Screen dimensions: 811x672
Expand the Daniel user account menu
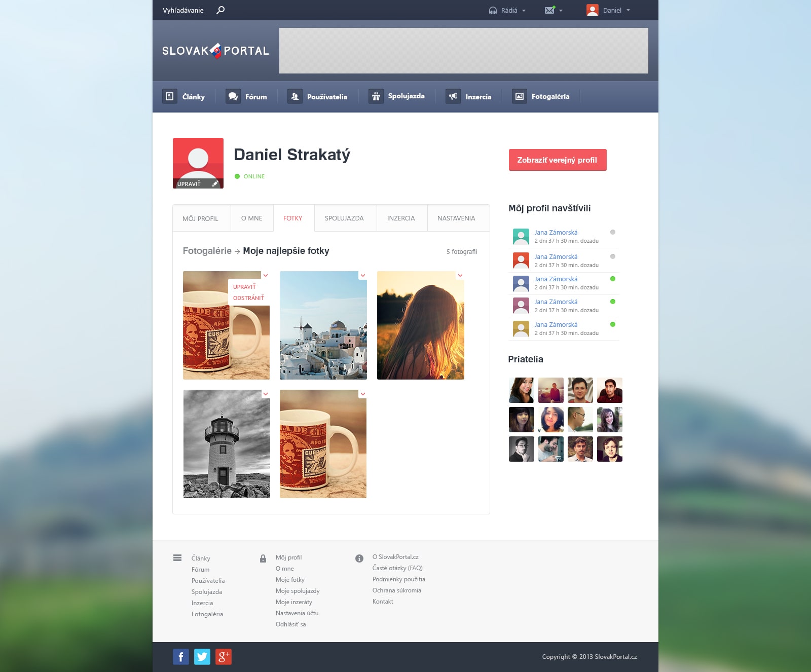[608, 10]
